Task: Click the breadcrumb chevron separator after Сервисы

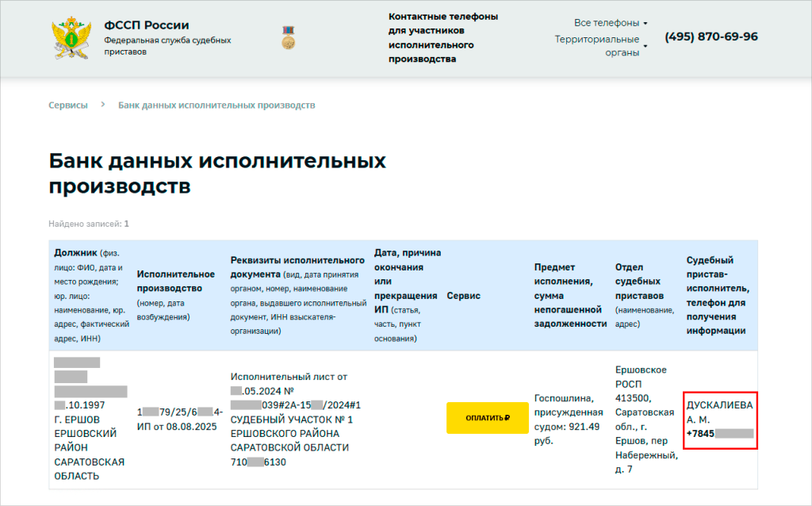Action: click(103, 105)
